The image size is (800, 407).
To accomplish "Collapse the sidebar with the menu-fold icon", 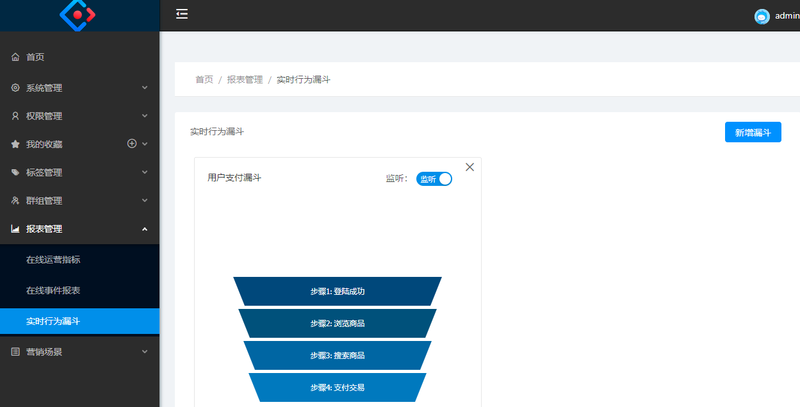I will click(x=182, y=14).
